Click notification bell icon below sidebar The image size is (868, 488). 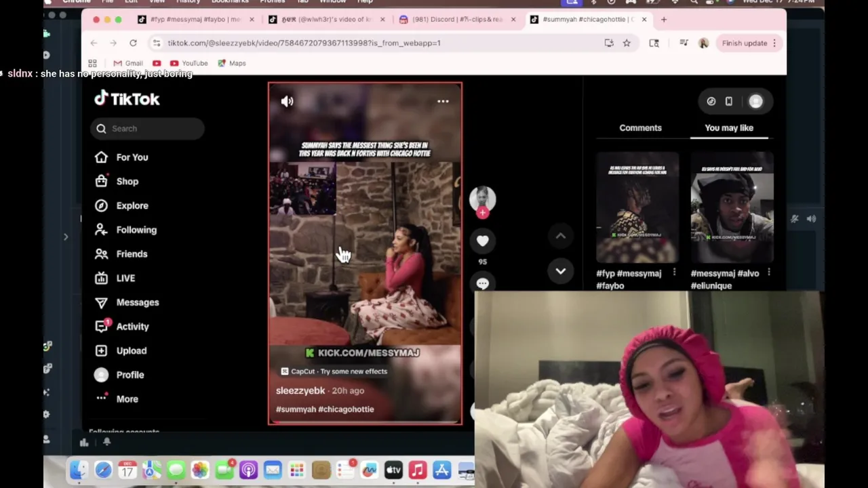point(106,443)
